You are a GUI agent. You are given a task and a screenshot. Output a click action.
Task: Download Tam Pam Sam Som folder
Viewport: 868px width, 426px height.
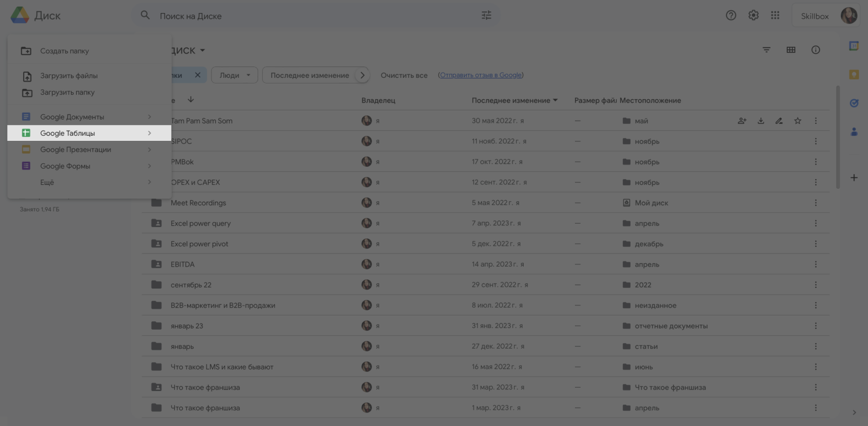[761, 121]
